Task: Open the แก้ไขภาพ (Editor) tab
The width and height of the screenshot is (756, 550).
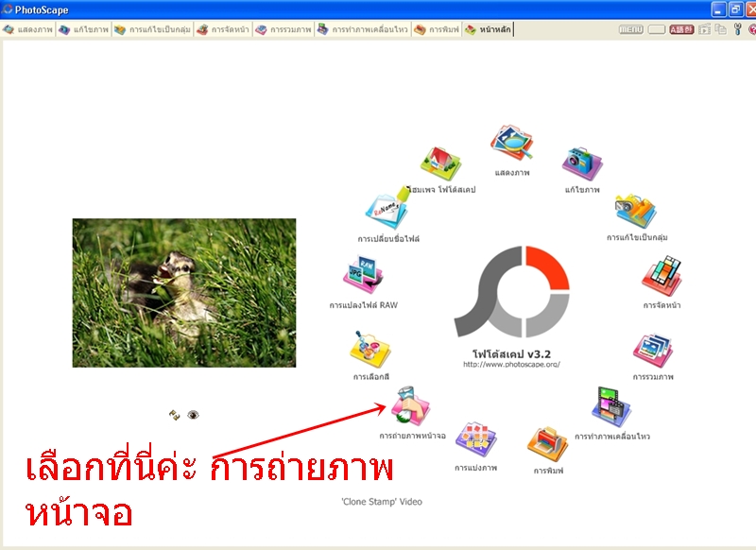Action: [x=84, y=29]
